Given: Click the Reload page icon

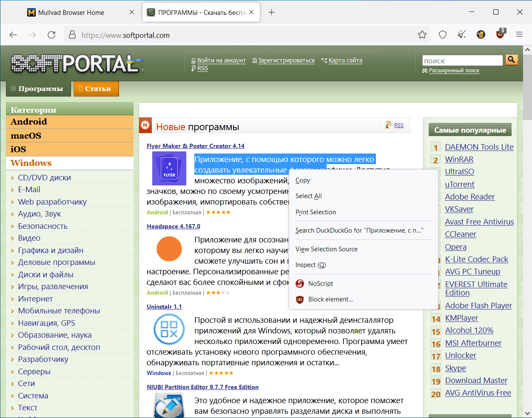Looking at the screenshot, I should (51, 35).
